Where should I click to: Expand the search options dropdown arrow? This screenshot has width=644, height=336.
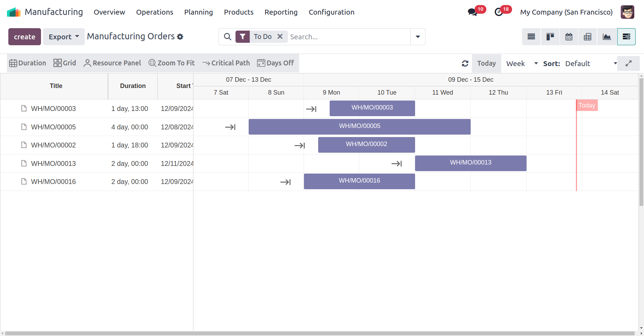click(418, 37)
